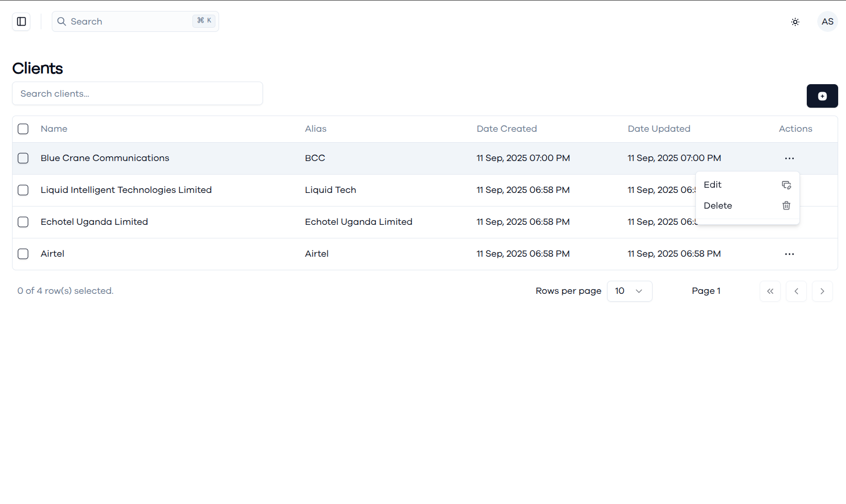The height and width of the screenshot is (504, 846).
Task: Click the add client plus button
Action: [x=822, y=96]
